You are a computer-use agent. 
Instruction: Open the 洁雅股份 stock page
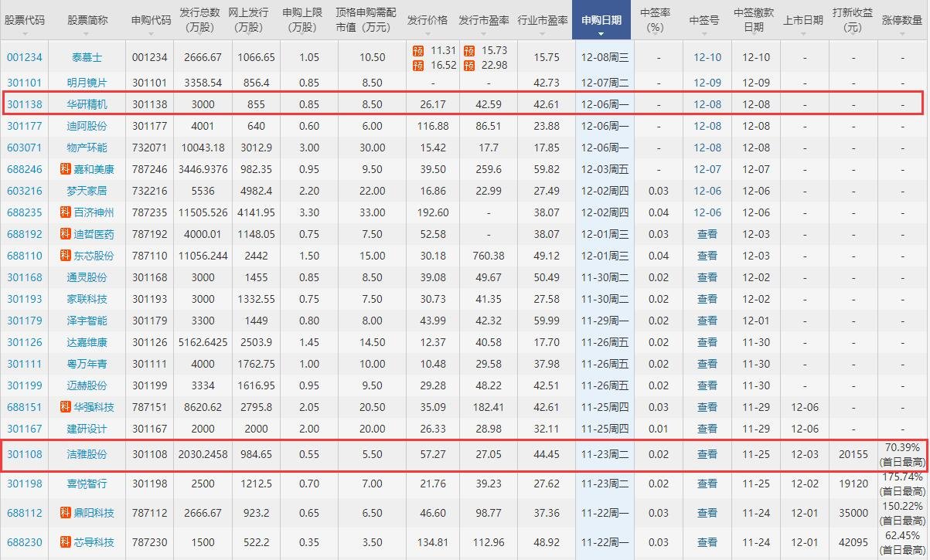tap(87, 455)
